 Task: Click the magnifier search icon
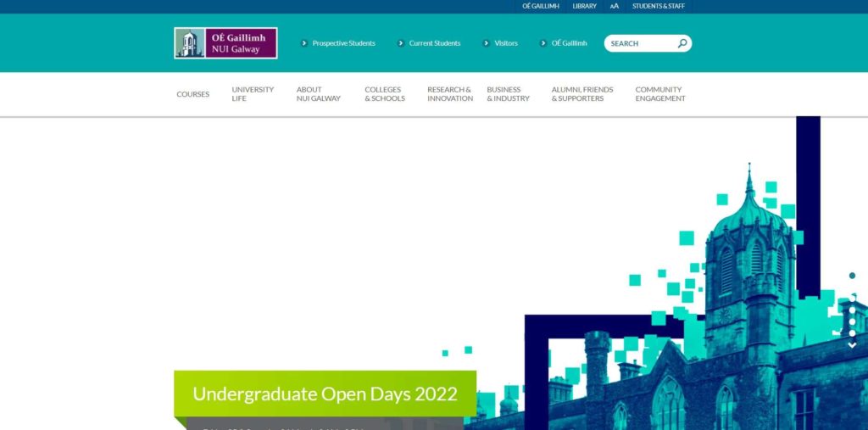tap(682, 43)
